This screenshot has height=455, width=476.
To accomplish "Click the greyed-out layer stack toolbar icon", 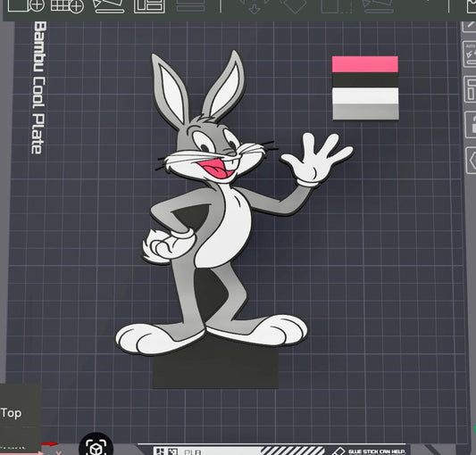I will tap(190, 5).
